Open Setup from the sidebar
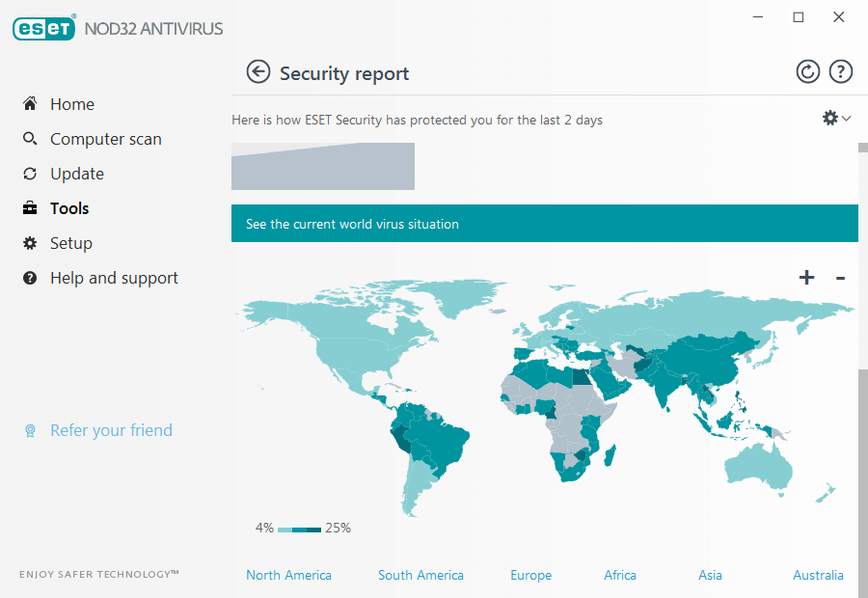The height and width of the screenshot is (598, 868). tap(71, 242)
